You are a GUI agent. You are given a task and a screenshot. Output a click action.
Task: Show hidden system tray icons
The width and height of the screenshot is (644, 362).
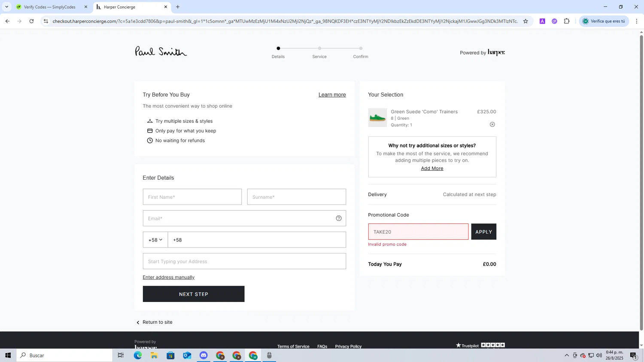tap(566, 355)
